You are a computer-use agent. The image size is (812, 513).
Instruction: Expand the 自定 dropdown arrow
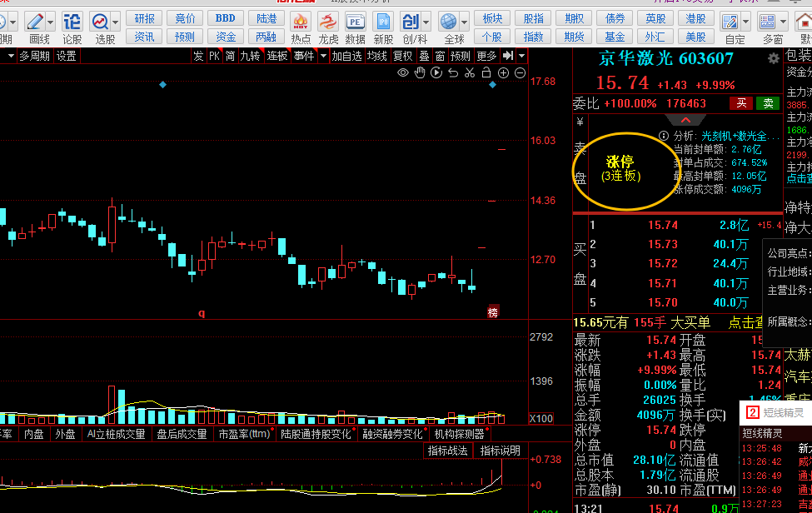[x=745, y=22]
